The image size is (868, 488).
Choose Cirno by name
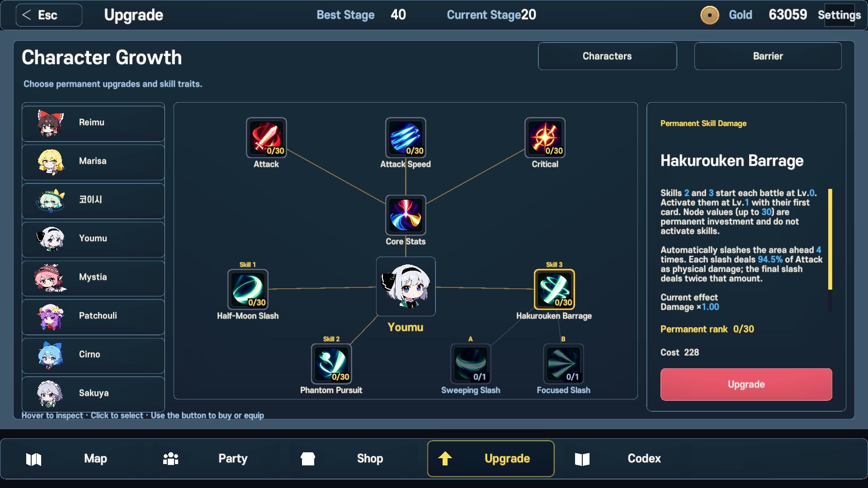[90, 355]
